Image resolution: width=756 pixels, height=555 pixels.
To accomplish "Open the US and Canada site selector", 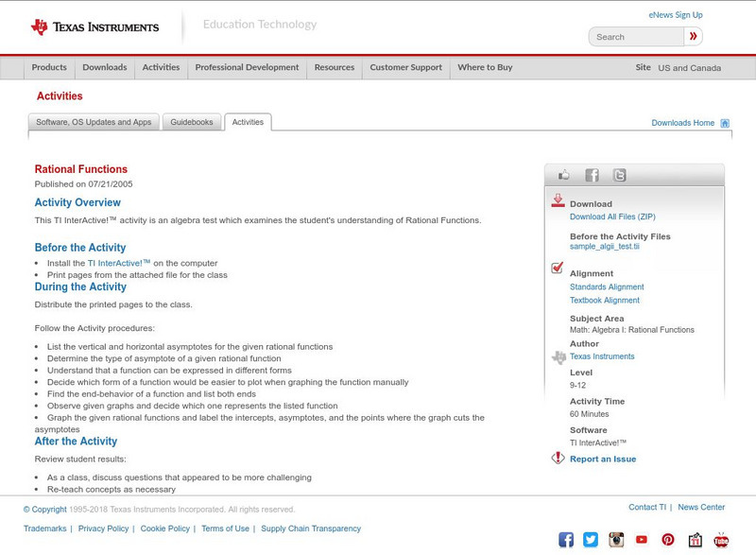I will (x=690, y=68).
